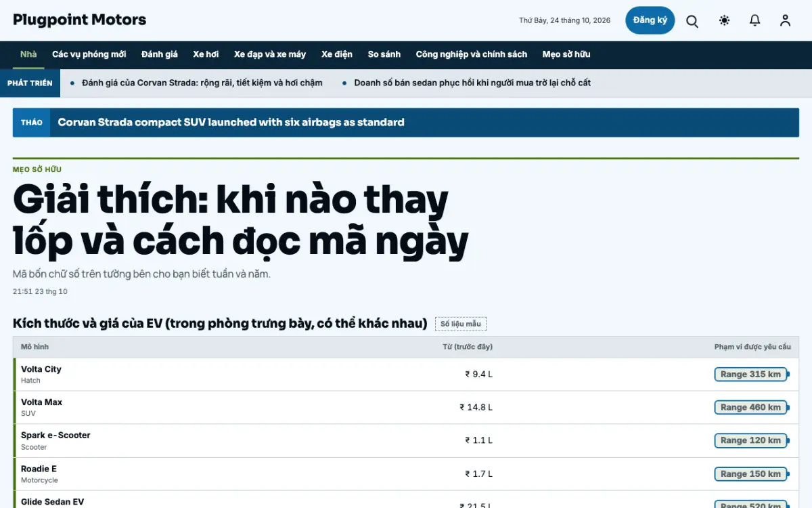This screenshot has height=508, width=812.
Task: Open Corvan Strada six airbags breaking headline
Action: pos(231,123)
